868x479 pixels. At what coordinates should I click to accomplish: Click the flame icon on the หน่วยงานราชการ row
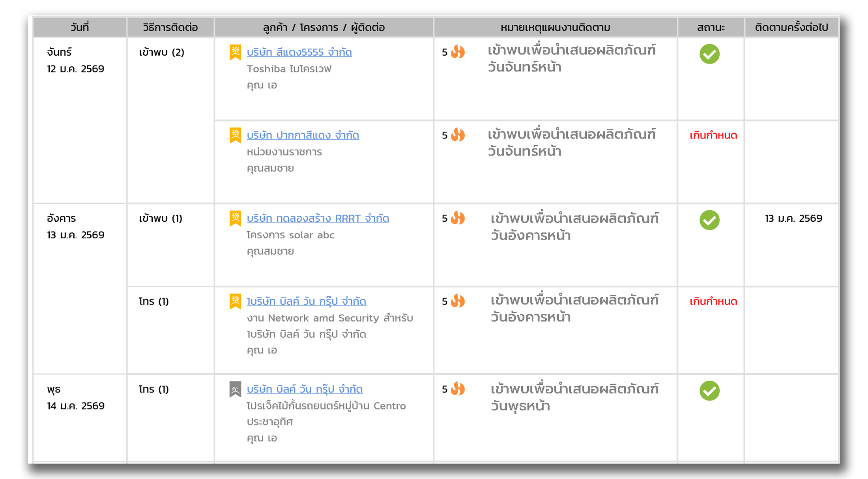click(458, 135)
